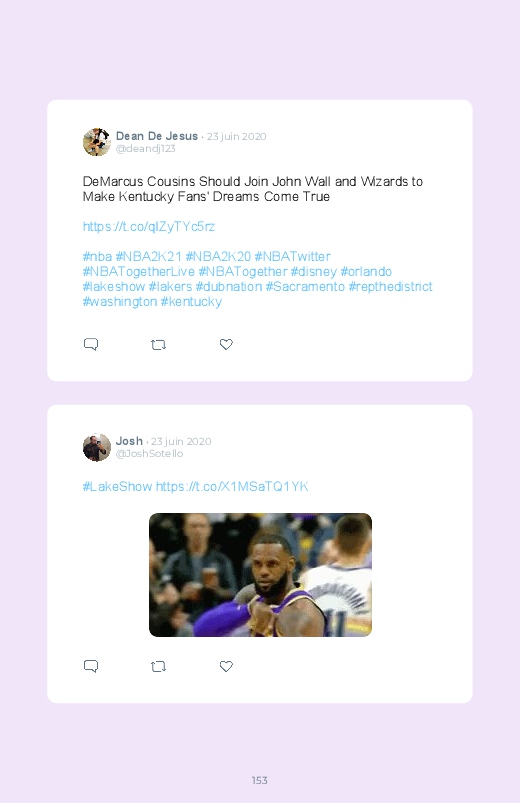The height and width of the screenshot is (803, 520).
Task: Click reply icon on Dean De Jesus tweet
Action: click(x=91, y=344)
